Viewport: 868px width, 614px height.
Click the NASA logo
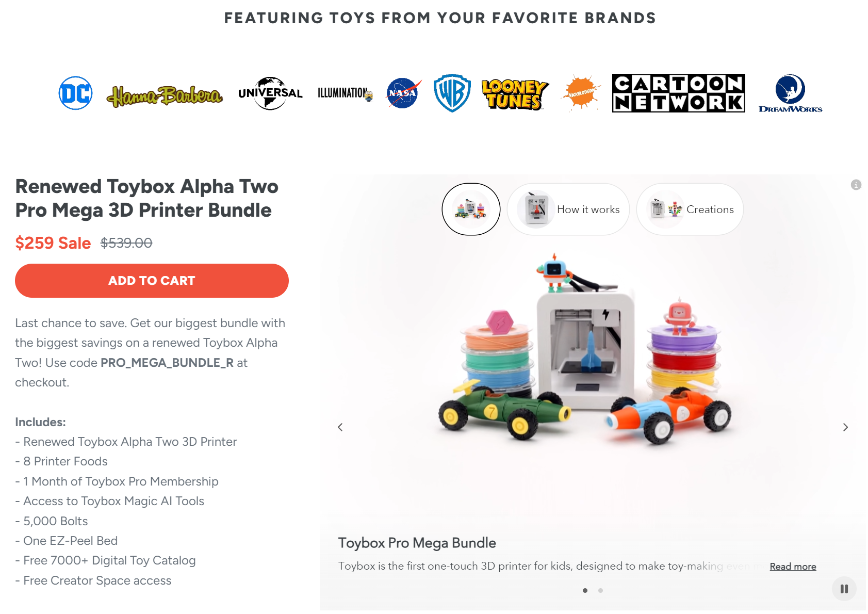point(404,93)
